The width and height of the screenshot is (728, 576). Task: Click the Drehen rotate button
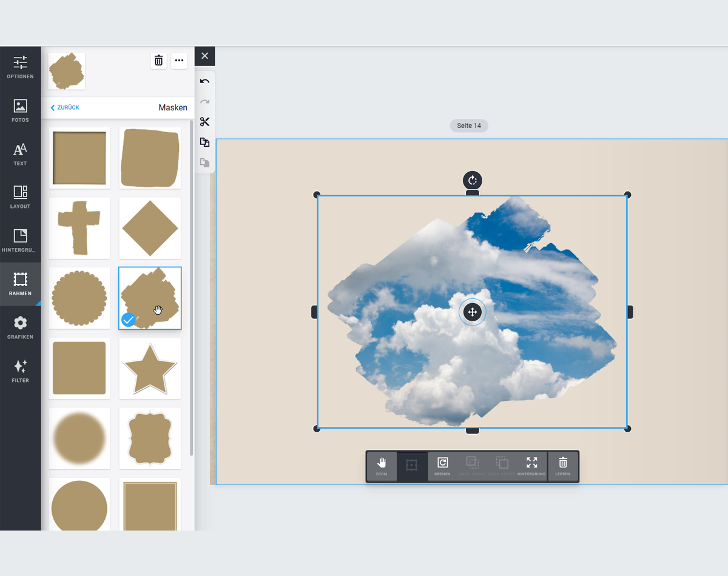coord(442,466)
